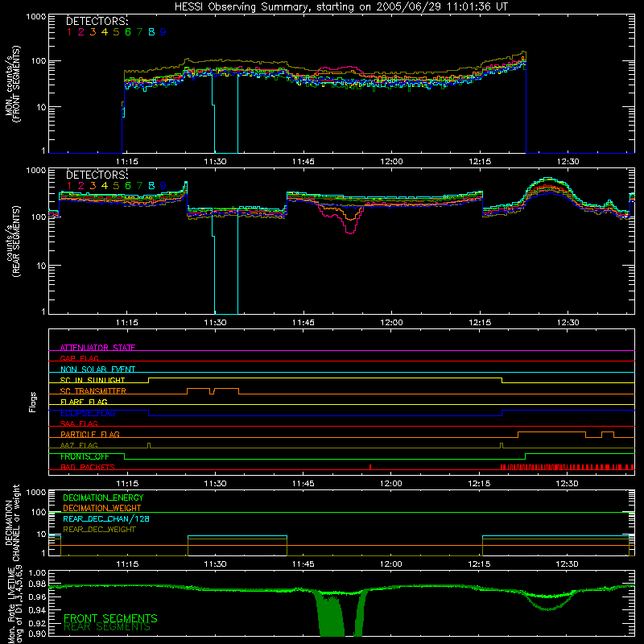Select pink detector 2 in front segments legend
The image size is (644, 644).
click(x=81, y=32)
